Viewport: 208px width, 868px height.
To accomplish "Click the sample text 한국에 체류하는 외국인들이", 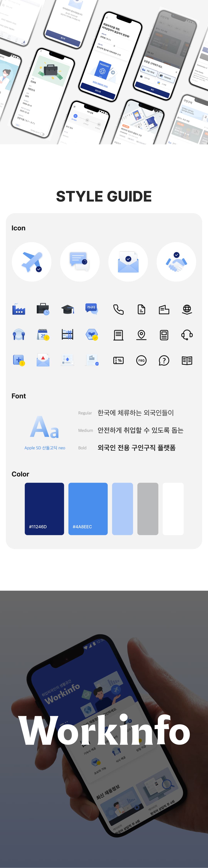I will [x=136, y=413].
